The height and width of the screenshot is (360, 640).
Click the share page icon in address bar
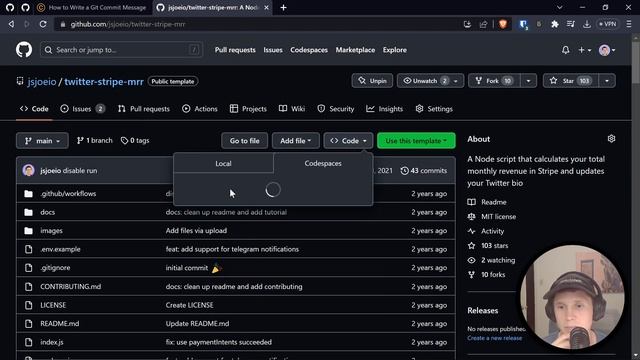tap(483, 24)
